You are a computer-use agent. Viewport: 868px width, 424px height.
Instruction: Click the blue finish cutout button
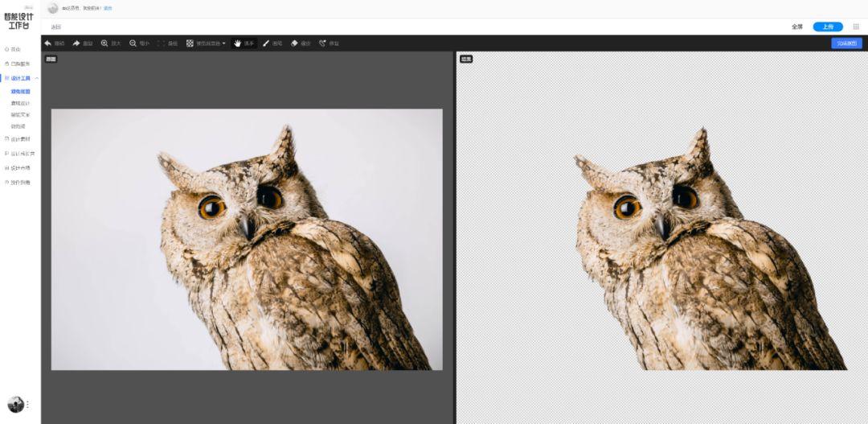(846, 43)
